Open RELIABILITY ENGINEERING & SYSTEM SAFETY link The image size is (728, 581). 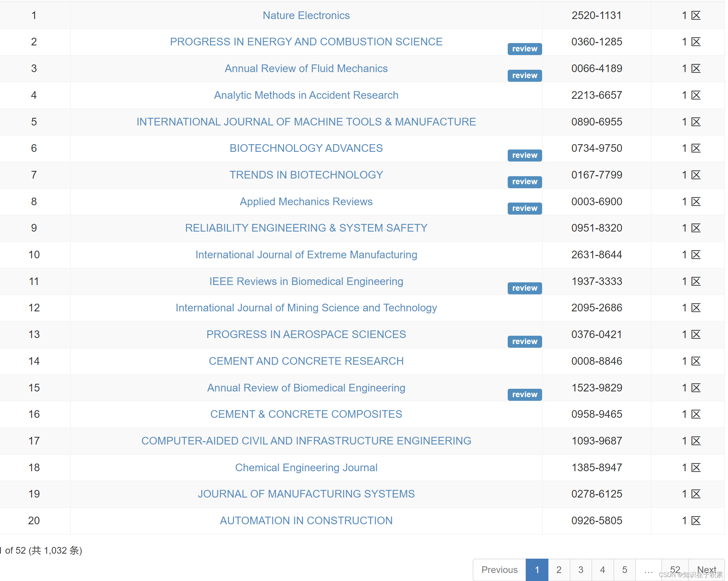(x=306, y=228)
